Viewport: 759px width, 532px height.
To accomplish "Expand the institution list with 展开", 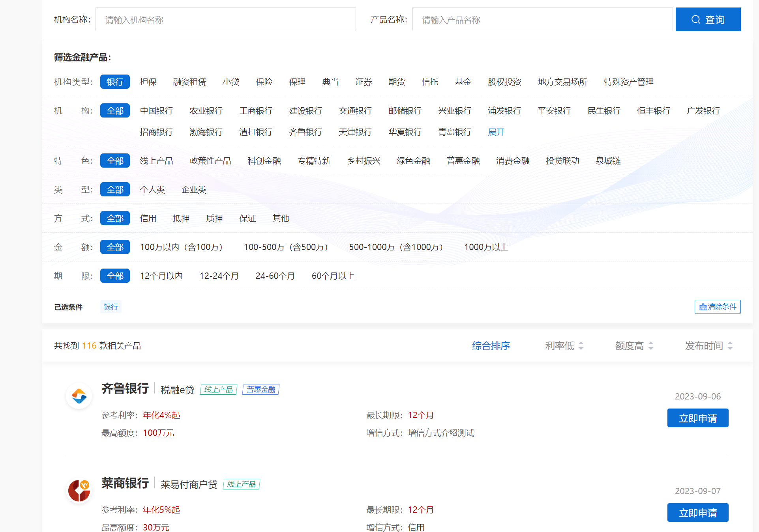I will [496, 132].
